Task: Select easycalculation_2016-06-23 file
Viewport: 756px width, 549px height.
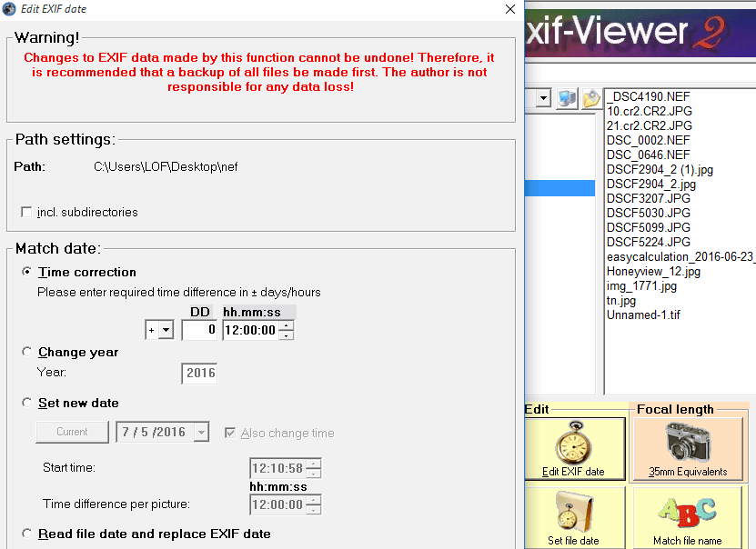Action: [680, 256]
